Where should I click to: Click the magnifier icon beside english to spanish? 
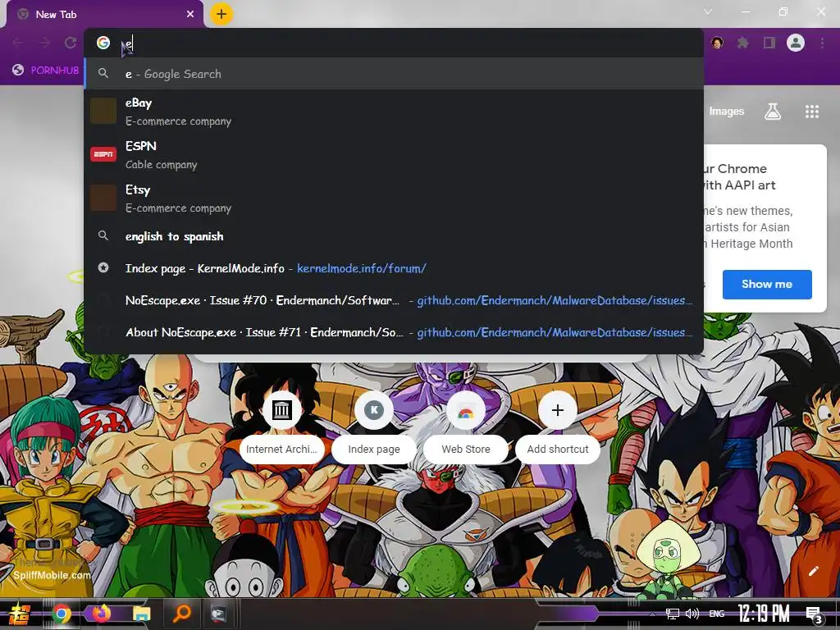click(x=103, y=235)
